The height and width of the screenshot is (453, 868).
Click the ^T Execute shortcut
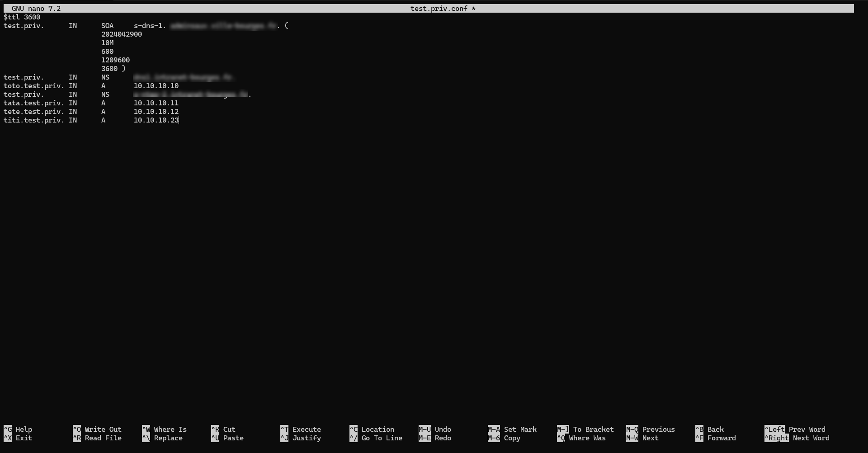pos(301,429)
